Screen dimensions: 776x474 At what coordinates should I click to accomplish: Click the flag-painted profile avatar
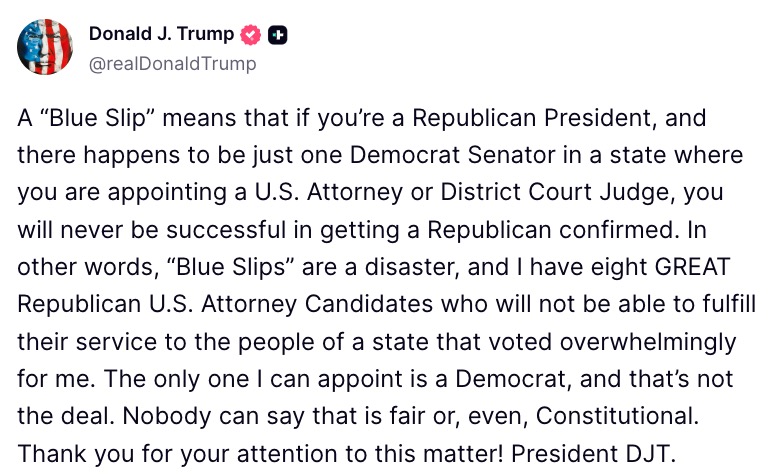pyautogui.click(x=45, y=47)
